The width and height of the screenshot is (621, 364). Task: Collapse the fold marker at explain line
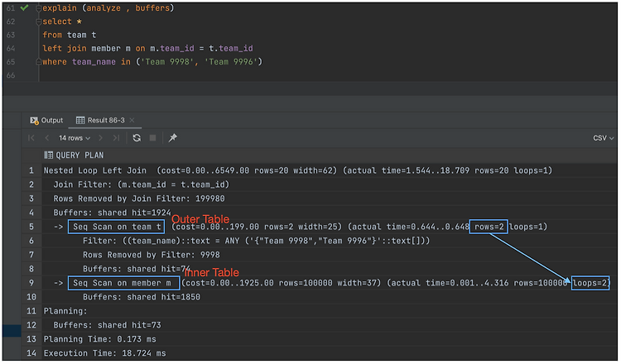(38, 8)
